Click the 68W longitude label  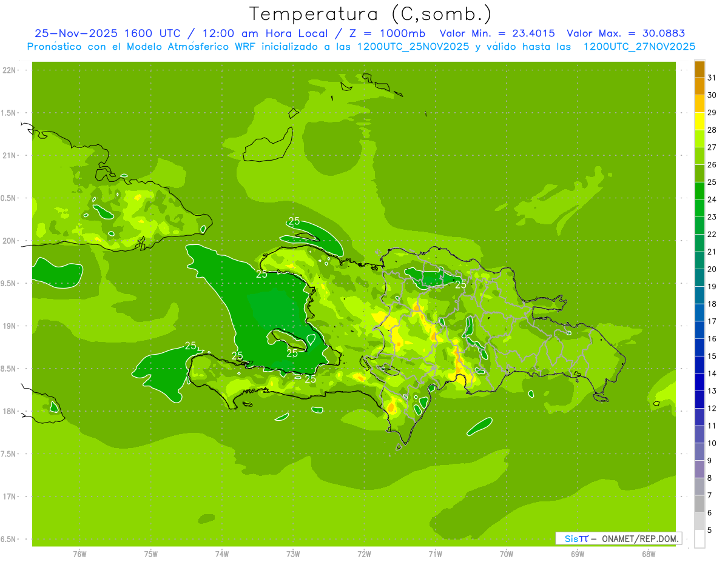tap(649, 554)
